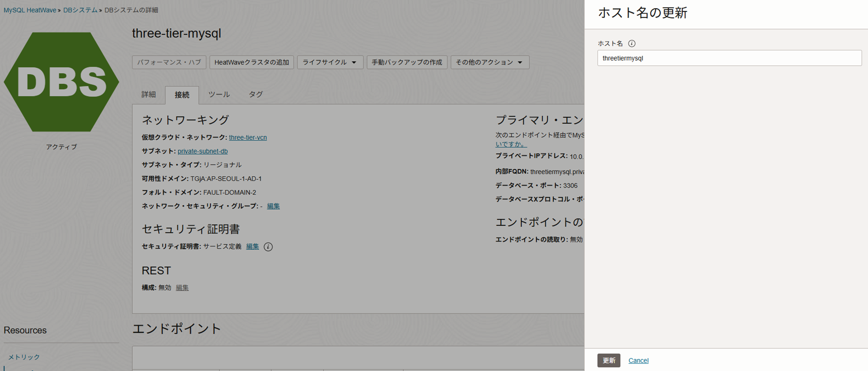The width and height of the screenshot is (868, 371).
Task: Click the 更新 button in the panel
Action: point(609,361)
